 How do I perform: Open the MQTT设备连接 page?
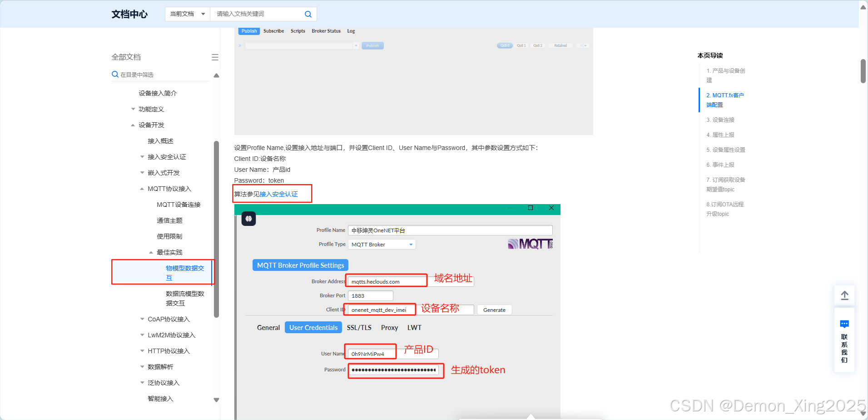coord(179,205)
